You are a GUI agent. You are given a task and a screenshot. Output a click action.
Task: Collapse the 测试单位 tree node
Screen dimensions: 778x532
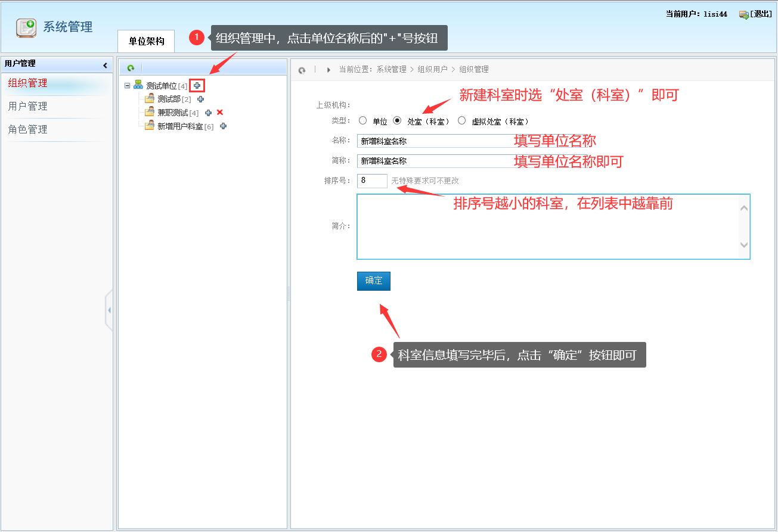coord(127,86)
